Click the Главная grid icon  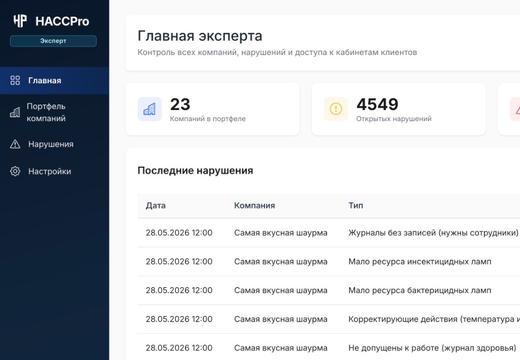click(x=15, y=80)
